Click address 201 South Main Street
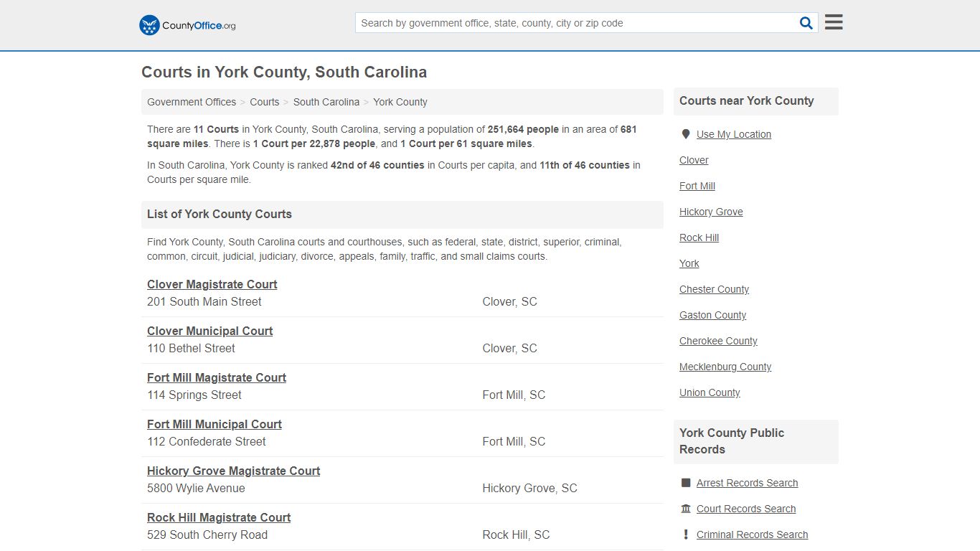 pyautogui.click(x=204, y=301)
